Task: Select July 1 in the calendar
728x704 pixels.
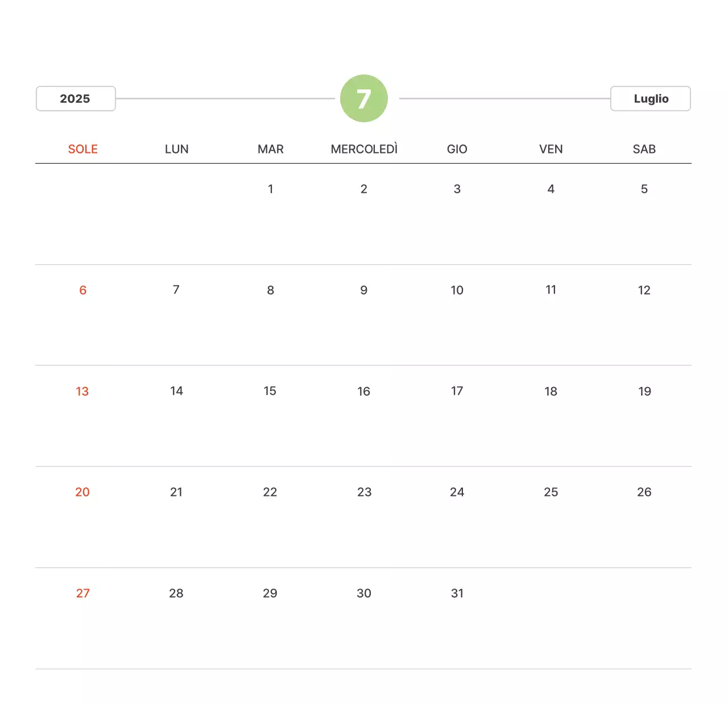Action: pos(271,189)
